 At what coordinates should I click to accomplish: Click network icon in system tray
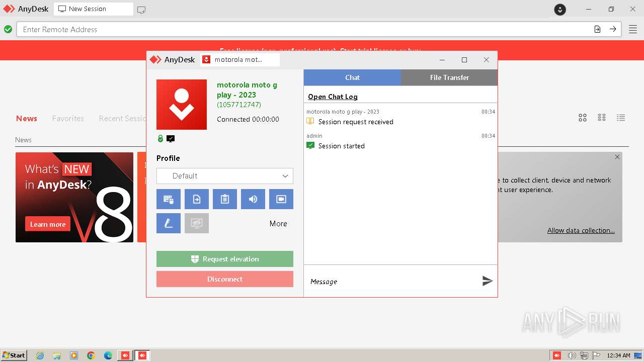point(584,355)
